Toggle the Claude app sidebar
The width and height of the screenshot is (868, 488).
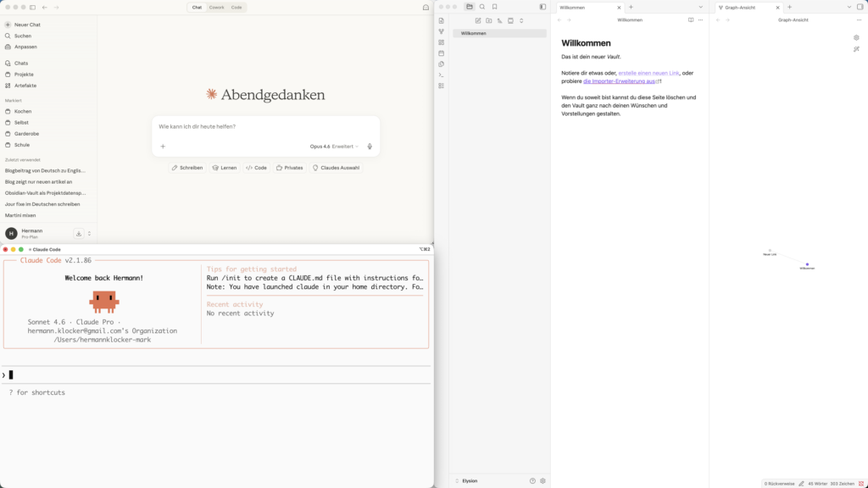32,8
